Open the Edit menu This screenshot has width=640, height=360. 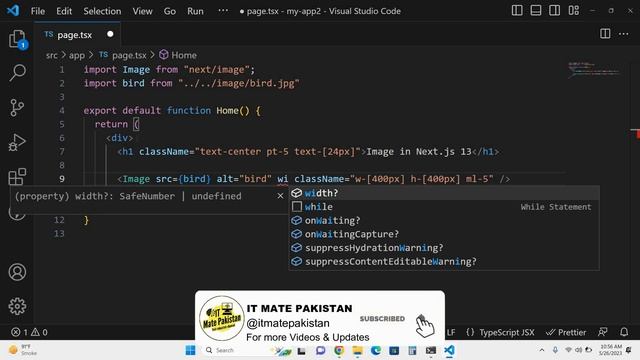(x=64, y=11)
